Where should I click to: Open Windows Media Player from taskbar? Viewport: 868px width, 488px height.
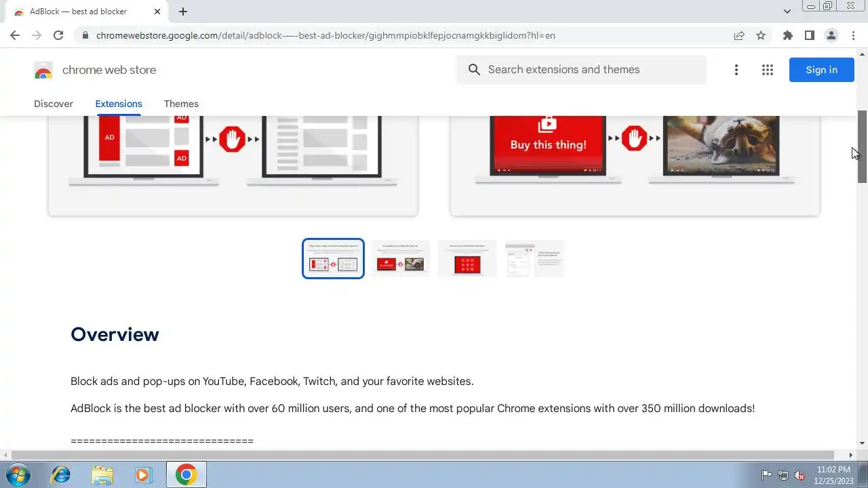(143, 474)
